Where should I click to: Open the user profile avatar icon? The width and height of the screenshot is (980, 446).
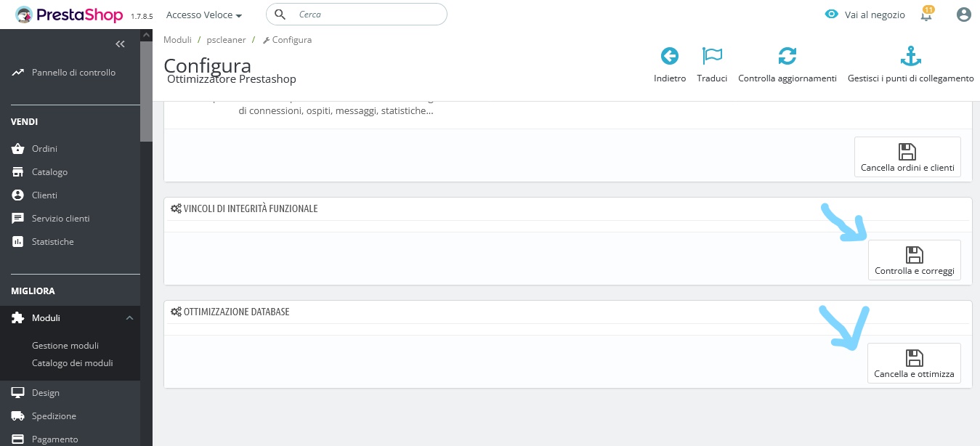[x=964, y=15]
